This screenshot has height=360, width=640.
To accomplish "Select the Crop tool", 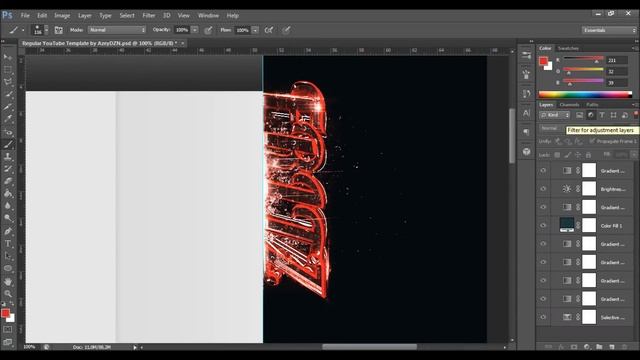I will point(8,107).
